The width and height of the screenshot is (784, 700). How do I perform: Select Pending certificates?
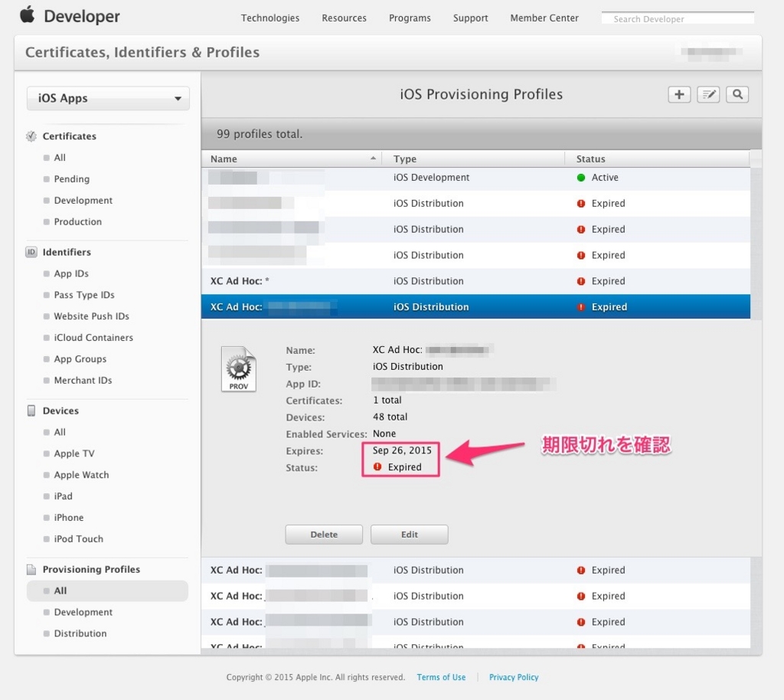click(x=71, y=179)
